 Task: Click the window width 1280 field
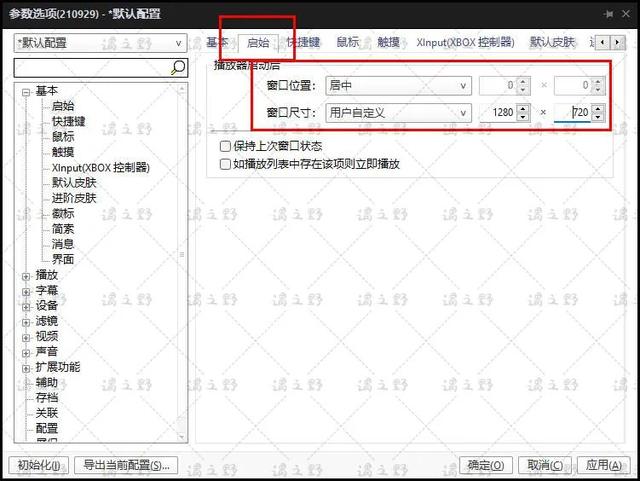coord(498,112)
